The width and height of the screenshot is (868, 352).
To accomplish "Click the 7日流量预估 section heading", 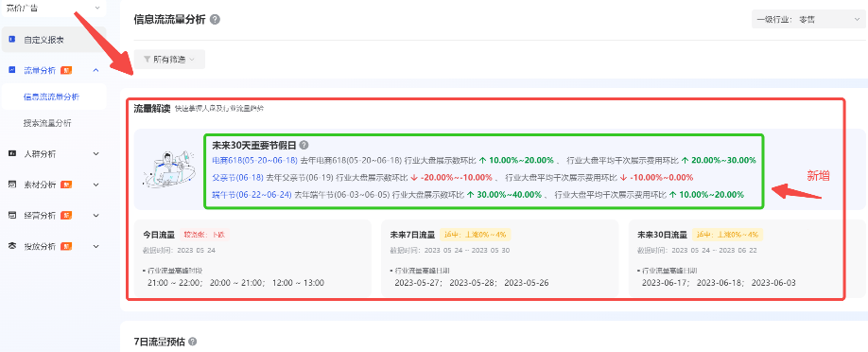I will 160,342.
